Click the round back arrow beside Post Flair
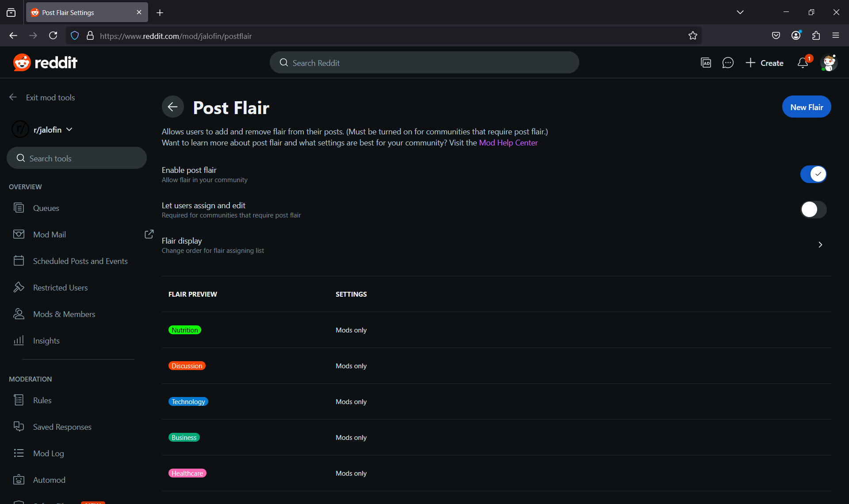This screenshot has width=849, height=504. 172,107
